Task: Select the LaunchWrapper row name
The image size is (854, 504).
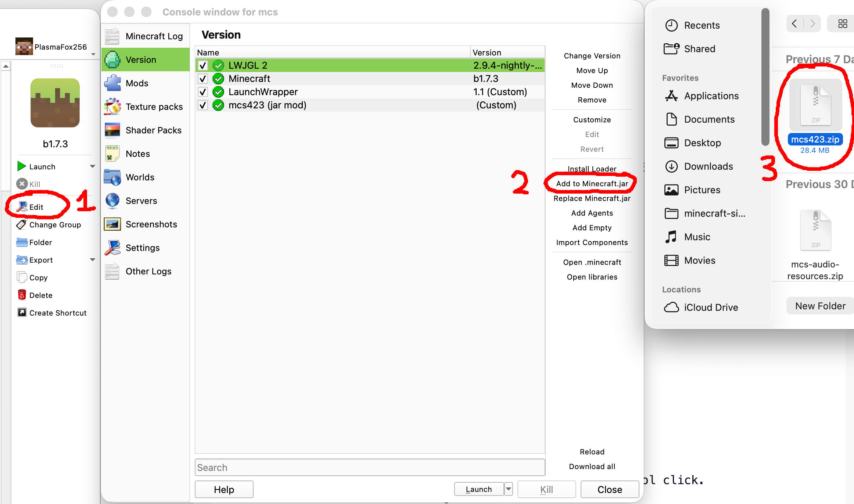Action: [263, 92]
